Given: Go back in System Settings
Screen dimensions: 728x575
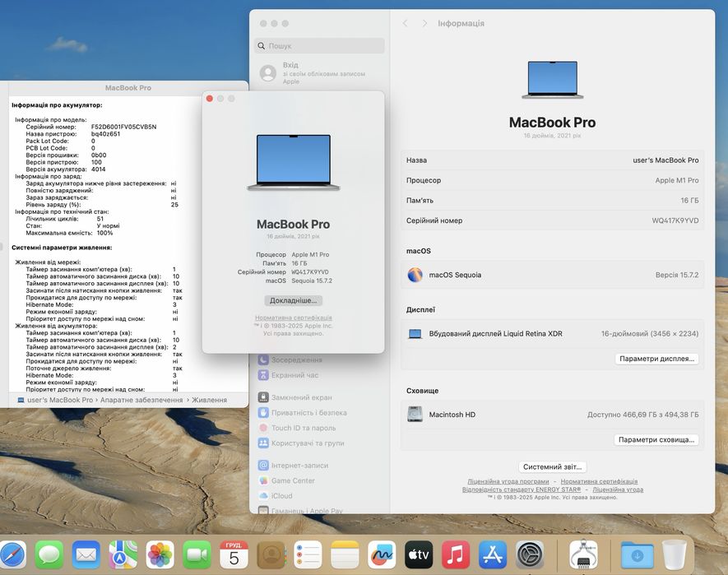Looking at the screenshot, I should pos(406,23).
